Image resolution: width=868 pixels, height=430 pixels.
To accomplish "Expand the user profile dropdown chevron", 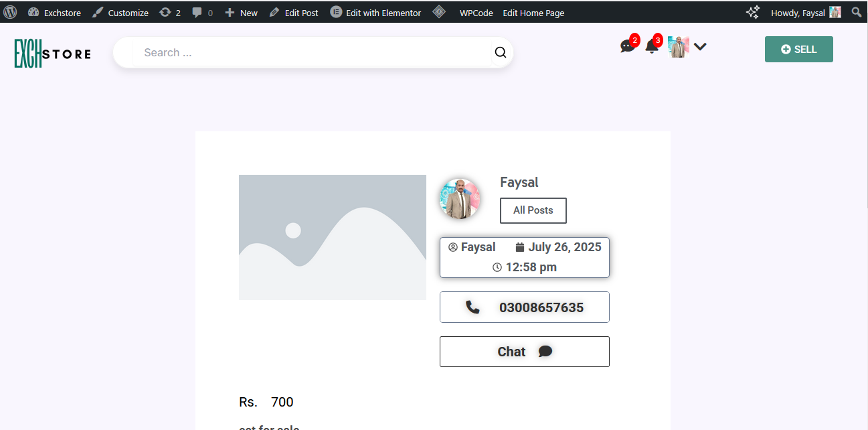I will 700,46.
